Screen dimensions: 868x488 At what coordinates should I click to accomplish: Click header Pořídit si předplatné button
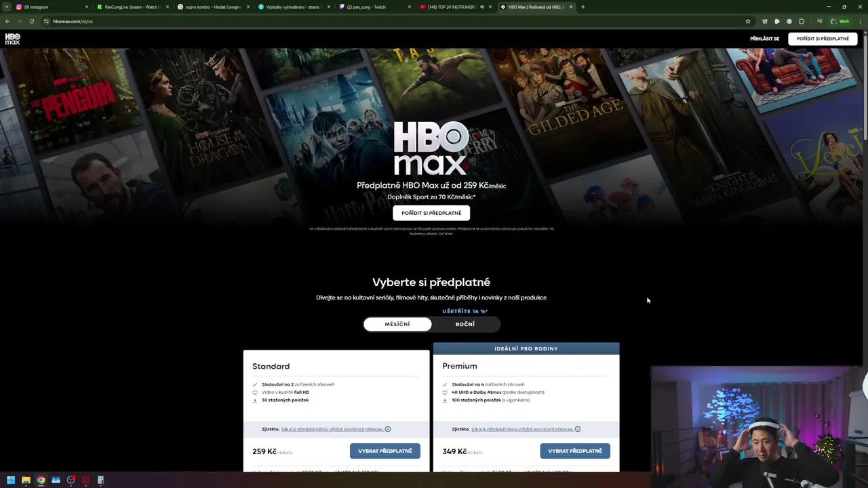tap(823, 39)
